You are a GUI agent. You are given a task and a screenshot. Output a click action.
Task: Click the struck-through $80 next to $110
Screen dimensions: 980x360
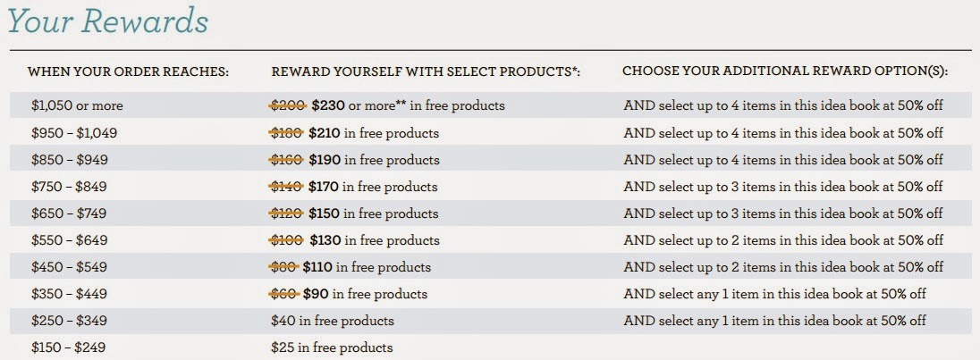[284, 267]
